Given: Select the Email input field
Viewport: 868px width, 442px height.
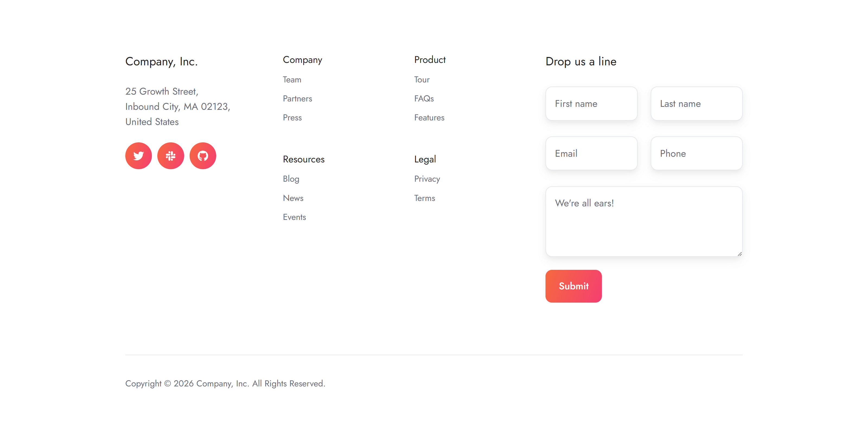Looking at the screenshot, I should pyautogui.click(x=591, y=154).
